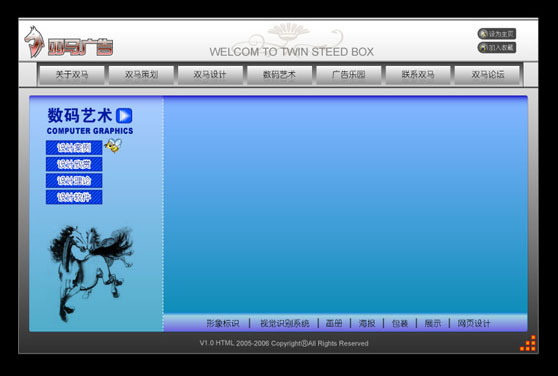The height and width of the screenshot is (376, 558).
Task: Select the 双马设计 menu item
Action: tap(210, 75)
